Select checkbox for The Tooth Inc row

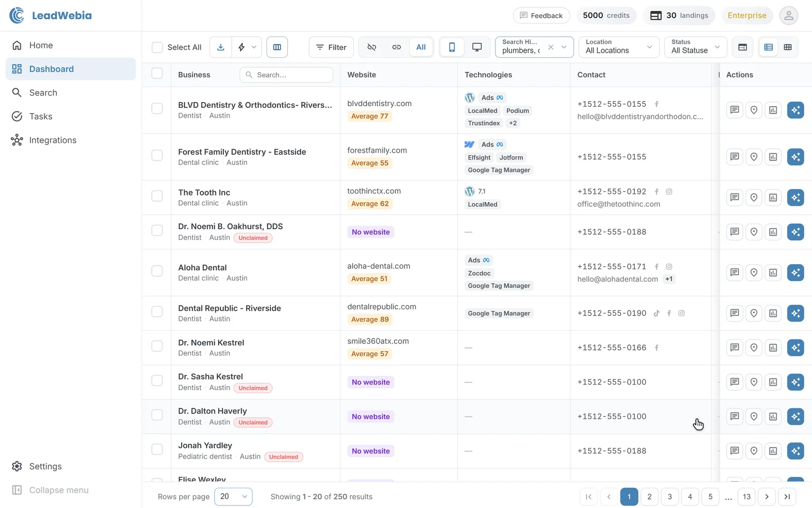coord(157,196)
